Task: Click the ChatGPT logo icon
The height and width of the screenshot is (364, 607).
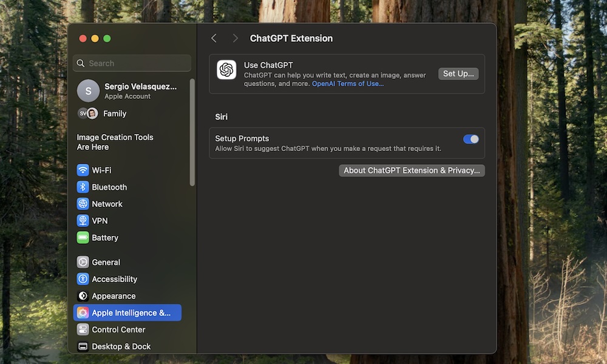Action: coord(226,70)
